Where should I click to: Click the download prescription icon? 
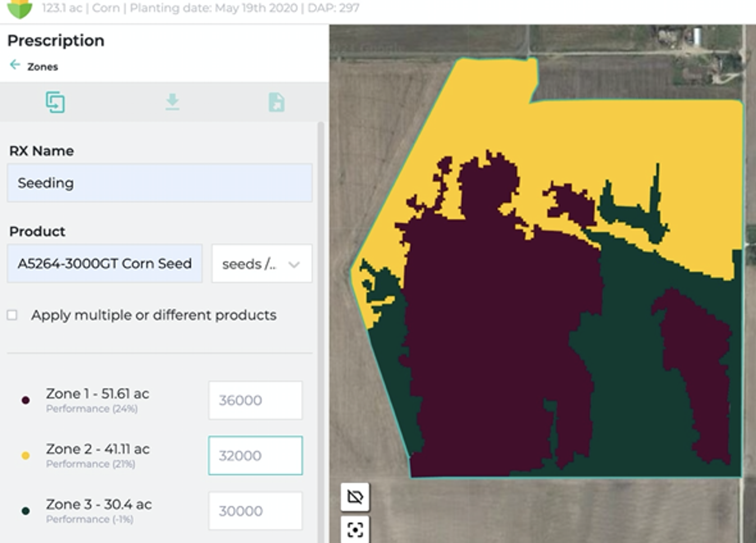(172, 102)
